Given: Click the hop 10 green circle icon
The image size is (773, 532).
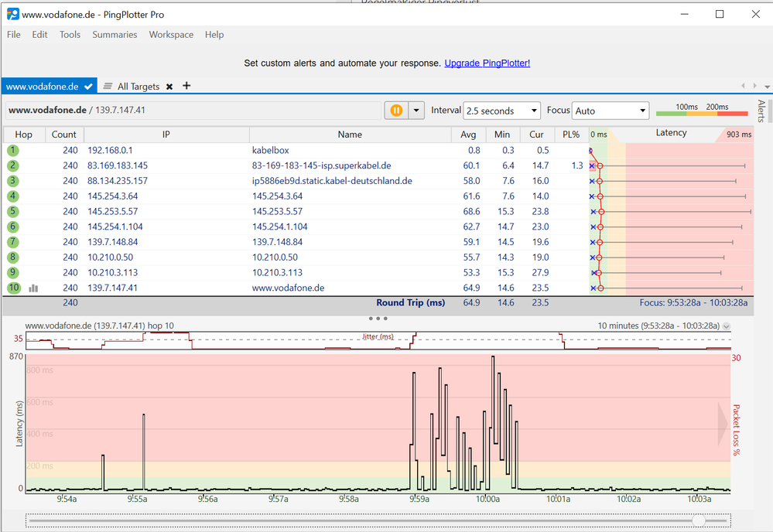Looking at the screenshot, I should pyautogui.click(x=14, y=288).
